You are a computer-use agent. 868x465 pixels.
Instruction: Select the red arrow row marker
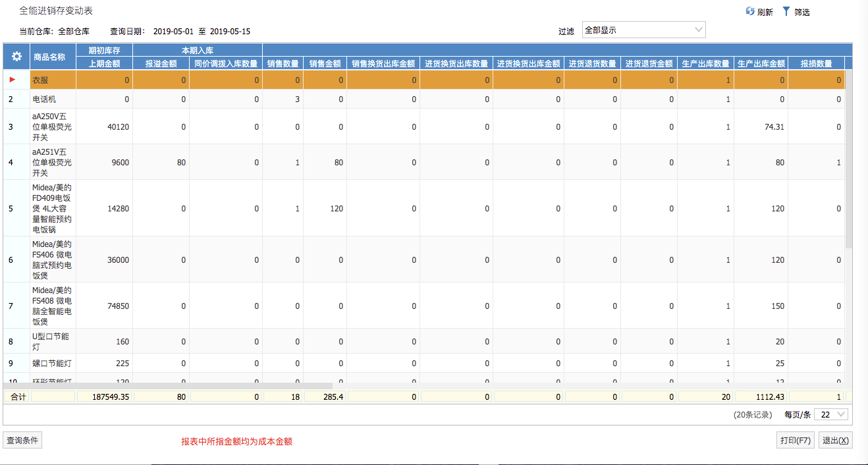(12, 80)
